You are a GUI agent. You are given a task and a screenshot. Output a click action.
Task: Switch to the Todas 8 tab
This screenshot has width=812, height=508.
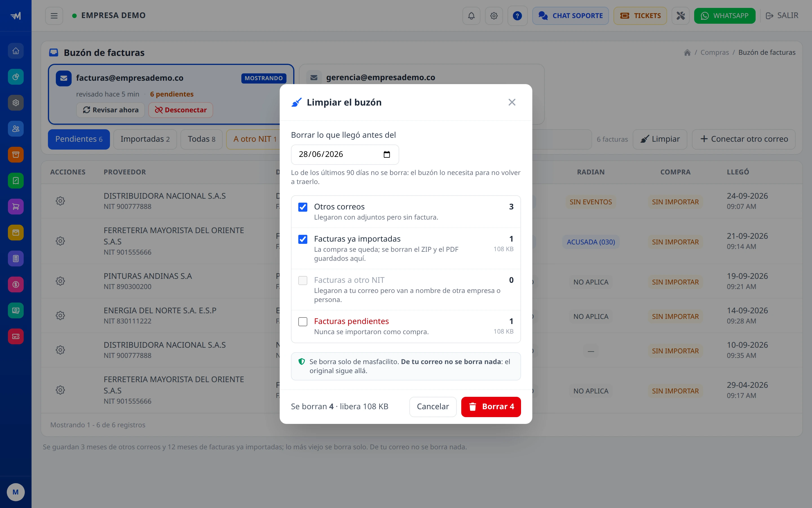point(201,139)
